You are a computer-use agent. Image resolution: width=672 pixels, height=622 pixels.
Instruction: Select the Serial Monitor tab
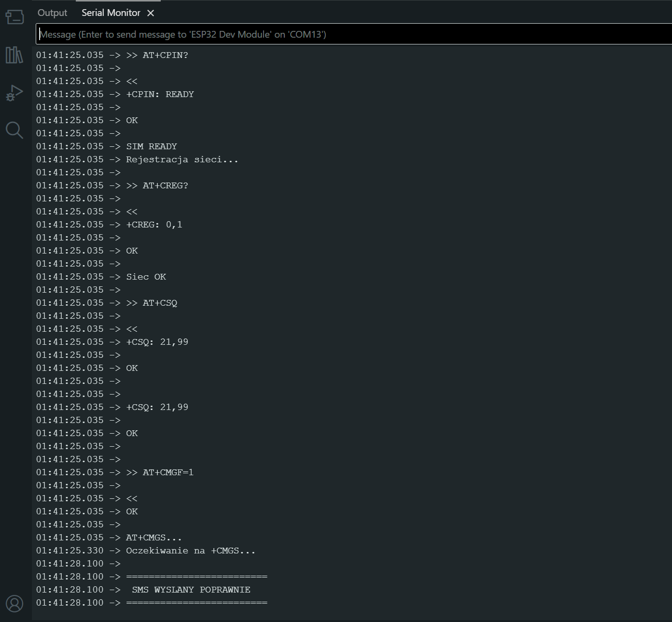click(111, 13)
